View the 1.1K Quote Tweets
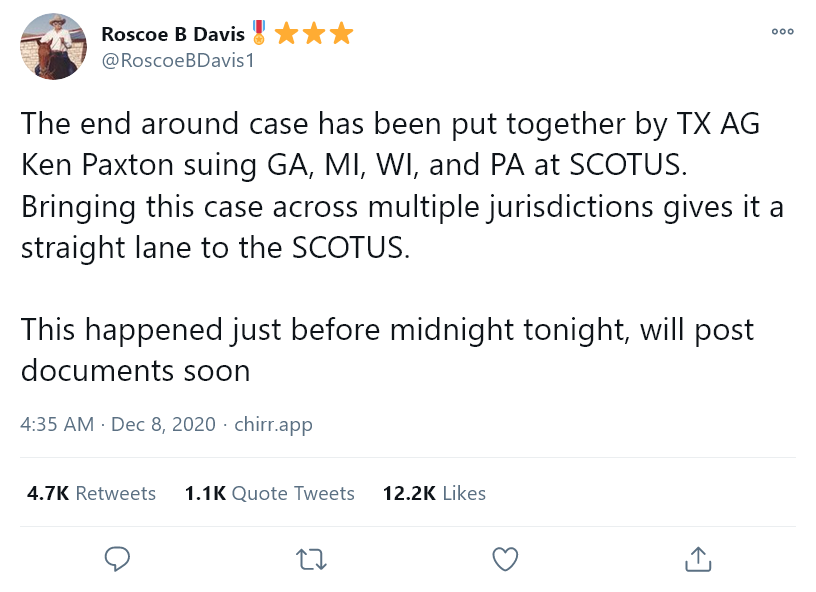Image resolution: width=816 pixels, height=592 pixels. click(x=270, y=493)
